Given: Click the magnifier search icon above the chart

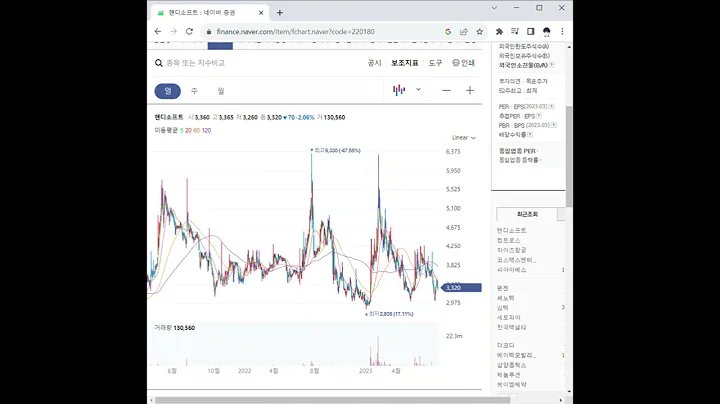Looking at the screenshot, I should (x=158, y=63).
